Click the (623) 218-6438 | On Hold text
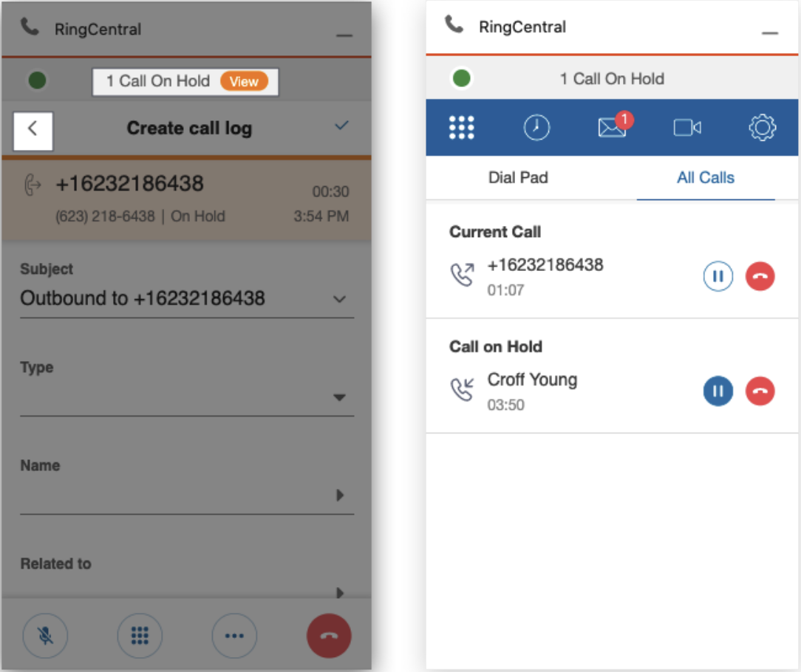Viewport: 801px width, 672px height. point(140,216)
